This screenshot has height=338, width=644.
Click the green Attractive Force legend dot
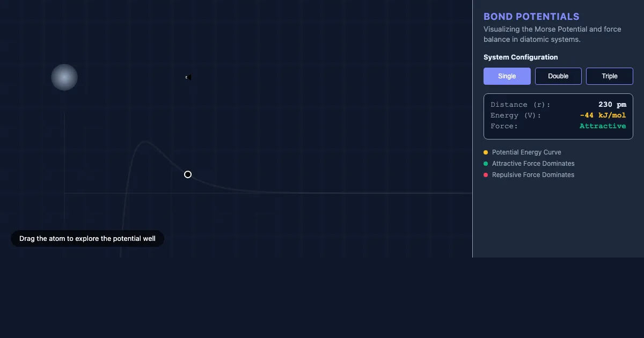(486, 164)
